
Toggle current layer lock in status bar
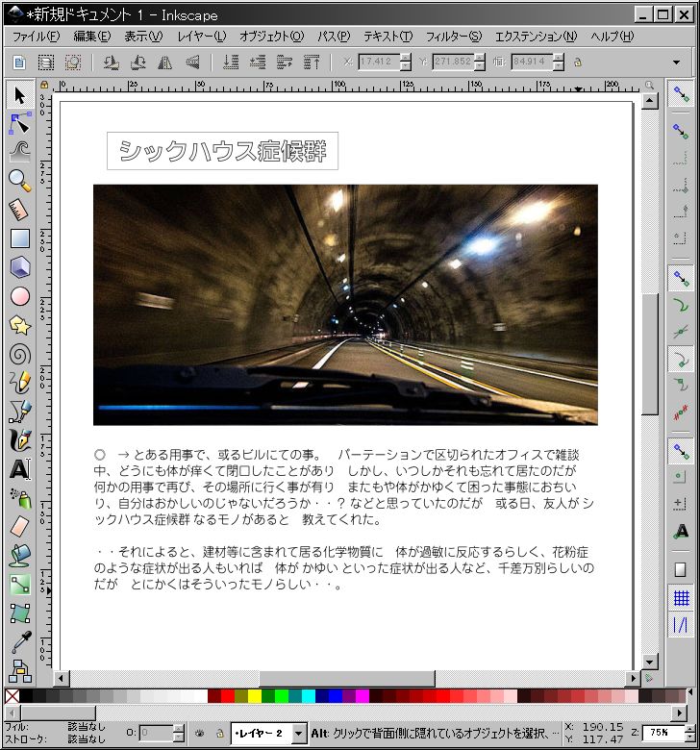point(219,733)
